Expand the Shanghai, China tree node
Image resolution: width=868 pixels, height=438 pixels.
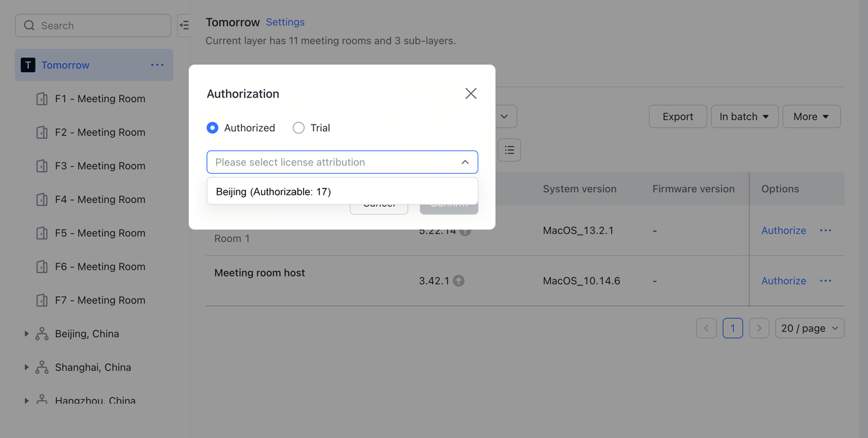pyautogui.click(x=27, y=367)
